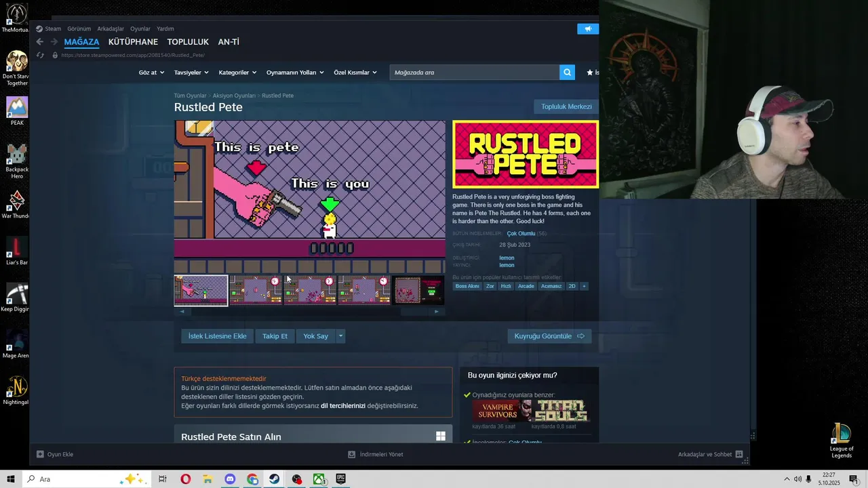Expand the Tavsiyeler dropdown
This screenshot has width=868, height=488.
click(190, 73)
